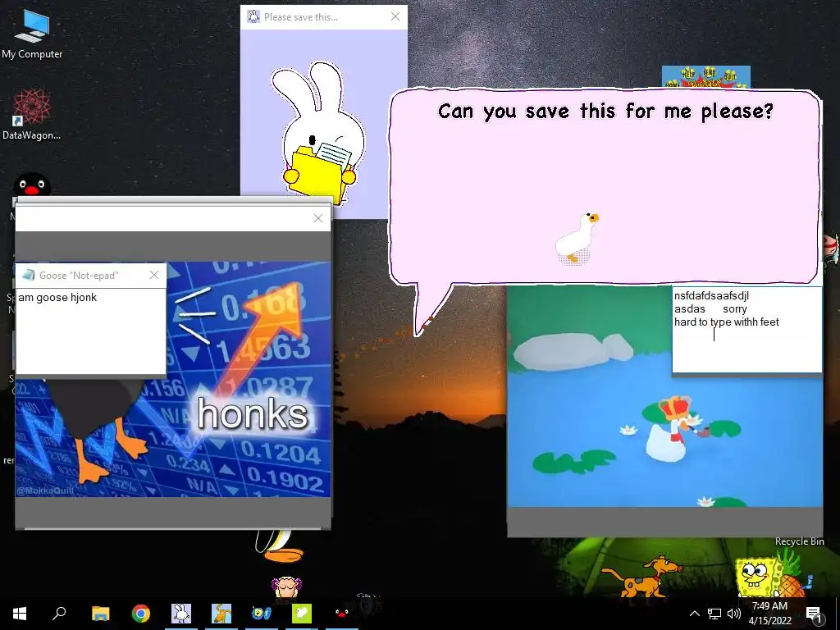Click the white goose in the bubble

577,239
